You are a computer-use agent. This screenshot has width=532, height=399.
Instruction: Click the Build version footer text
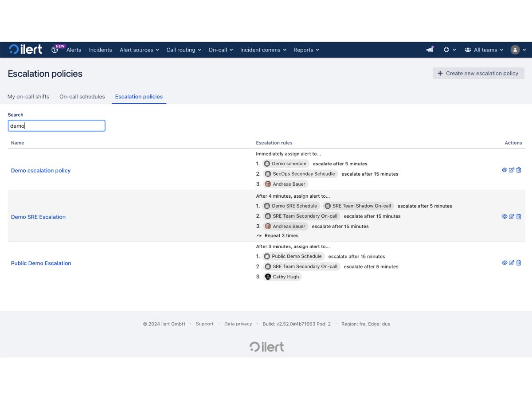pyautogui.click(x=297, y=324)
